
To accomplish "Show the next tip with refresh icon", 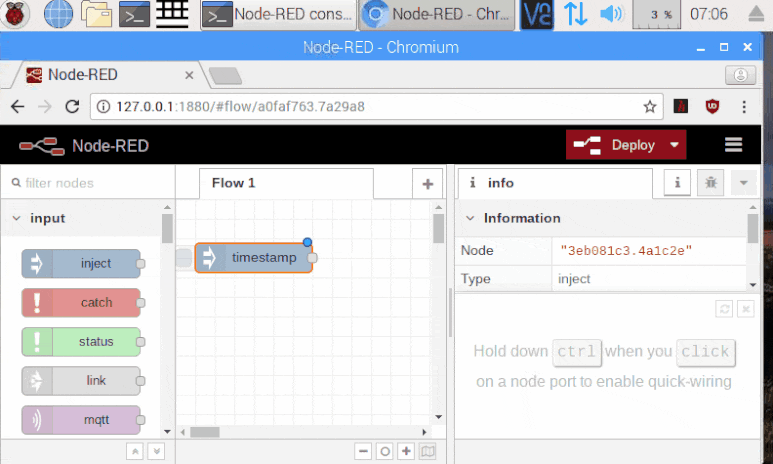I will point(724,310).
